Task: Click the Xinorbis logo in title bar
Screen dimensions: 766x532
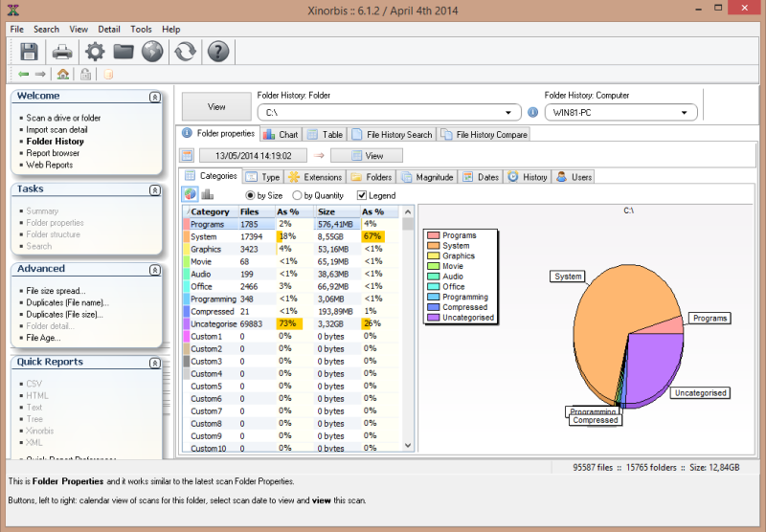Action: (13, 10)
